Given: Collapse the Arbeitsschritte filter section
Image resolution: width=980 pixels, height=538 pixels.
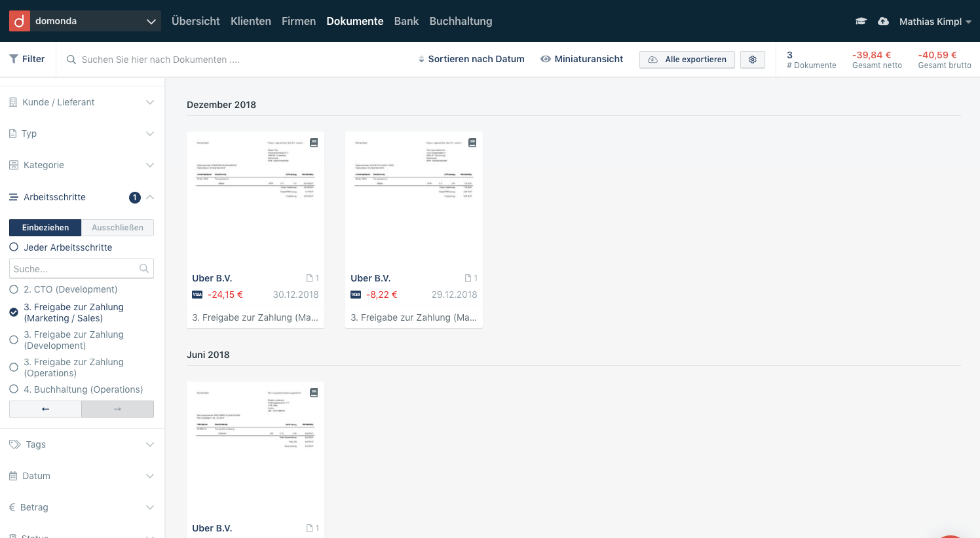Looking at the screenshot, I should point(150,197).
